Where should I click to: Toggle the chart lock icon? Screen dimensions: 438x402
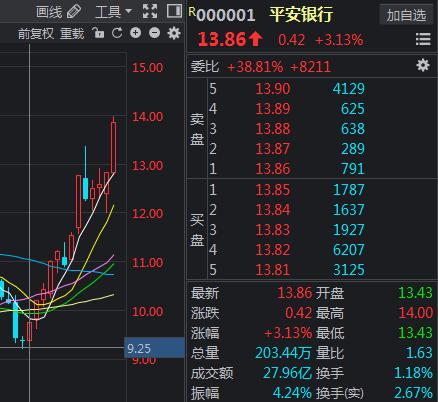click(98, 33)
